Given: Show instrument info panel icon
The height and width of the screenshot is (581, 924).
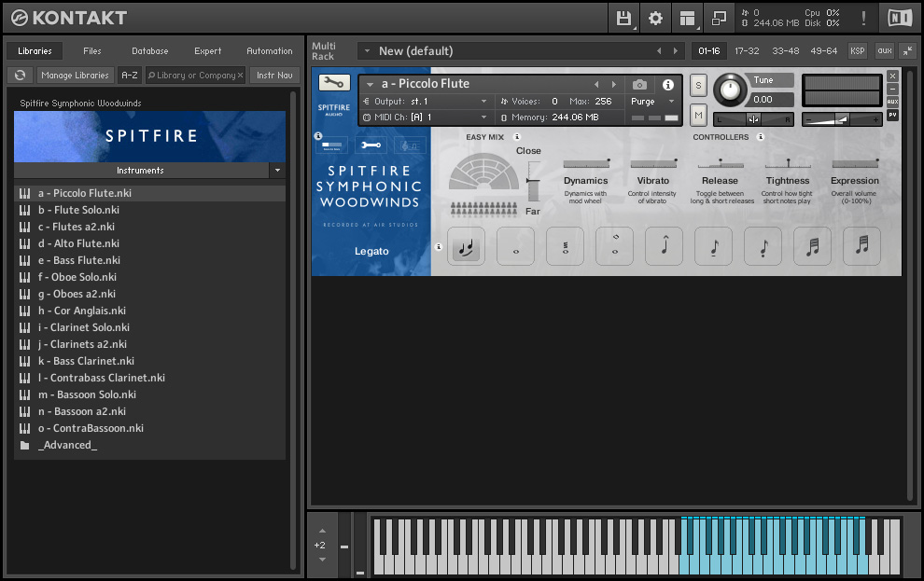Looking at the screenshot, I should 667,85.
